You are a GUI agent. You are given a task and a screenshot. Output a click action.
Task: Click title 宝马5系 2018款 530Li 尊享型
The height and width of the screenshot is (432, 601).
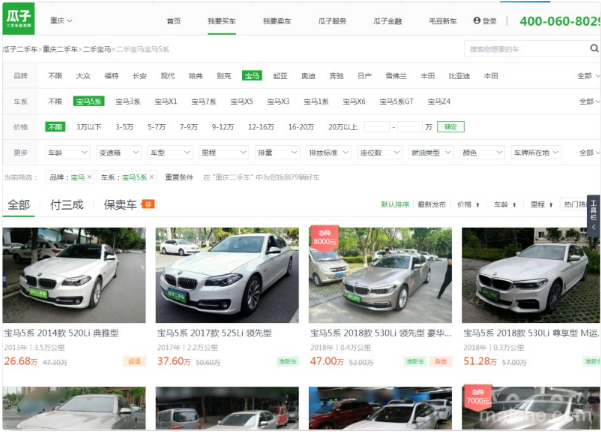[530, 333]
